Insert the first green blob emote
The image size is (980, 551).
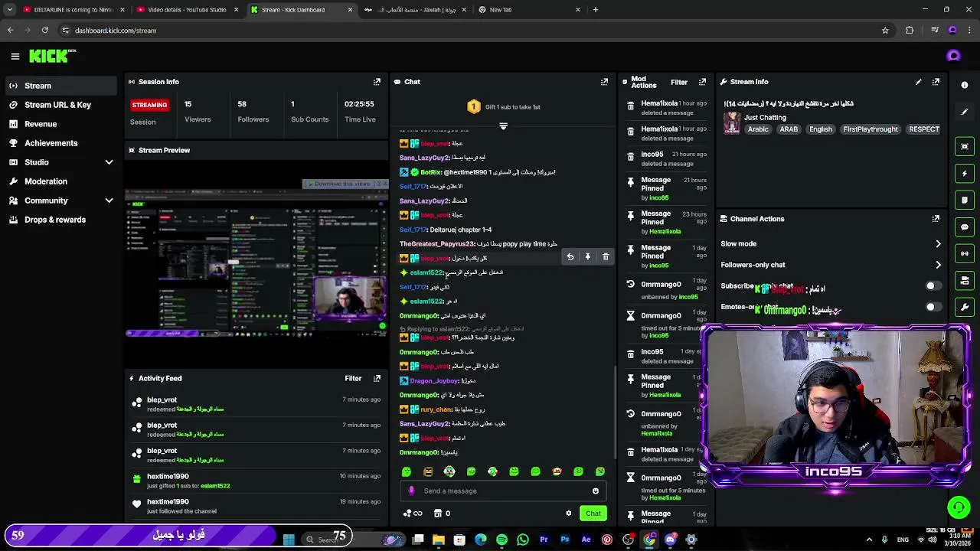tap(407, 471)
